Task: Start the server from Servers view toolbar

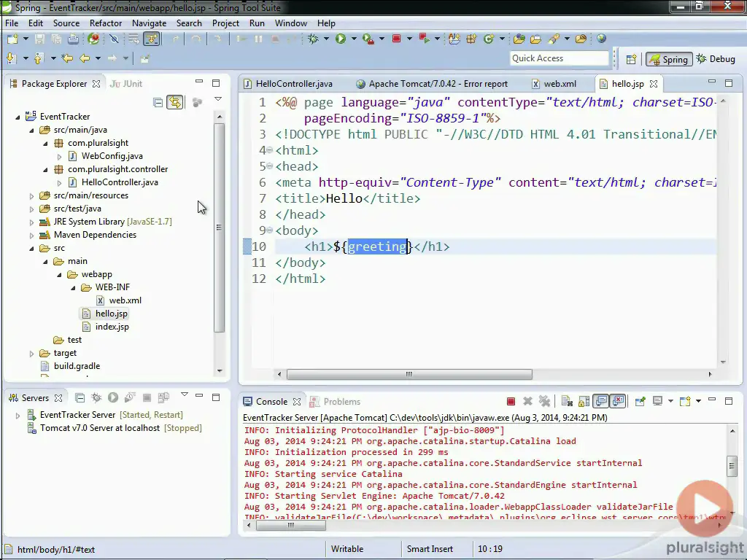Action: 113,397
